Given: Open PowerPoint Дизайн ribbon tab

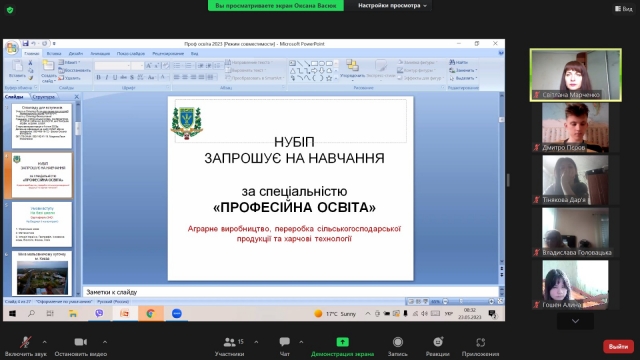Looking at the screenshot, I should (x=76, y=53).
